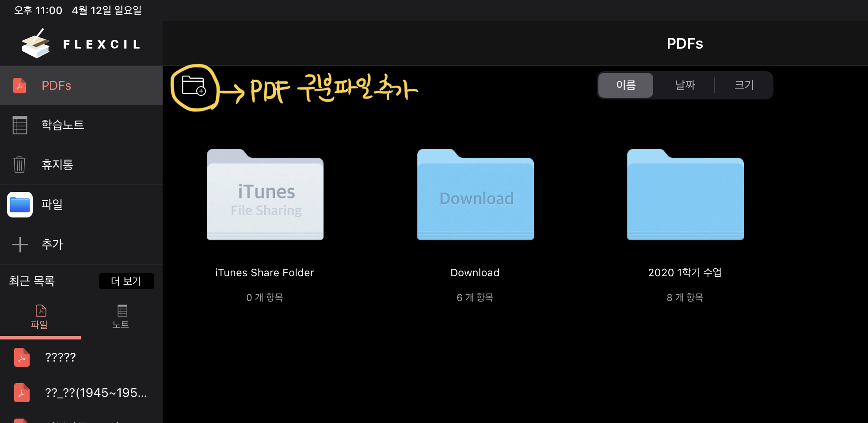
Task: Click the notebook icon beside 학습노트
Action: [20, 125]
